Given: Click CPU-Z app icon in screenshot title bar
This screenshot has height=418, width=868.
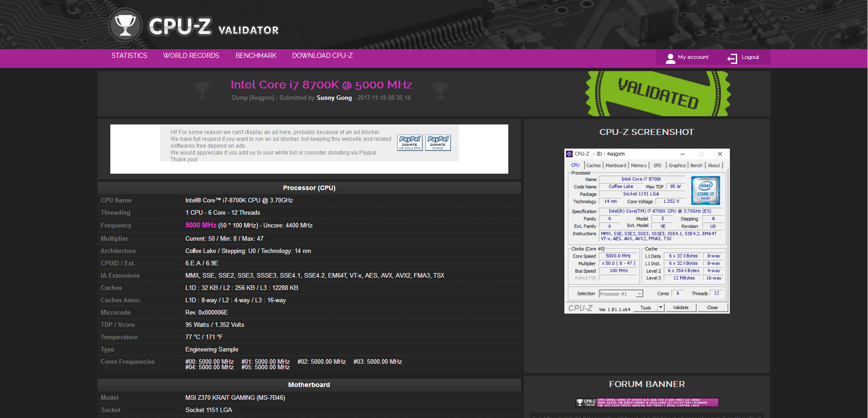Looking at the screenshot, I should pos(569,154).
